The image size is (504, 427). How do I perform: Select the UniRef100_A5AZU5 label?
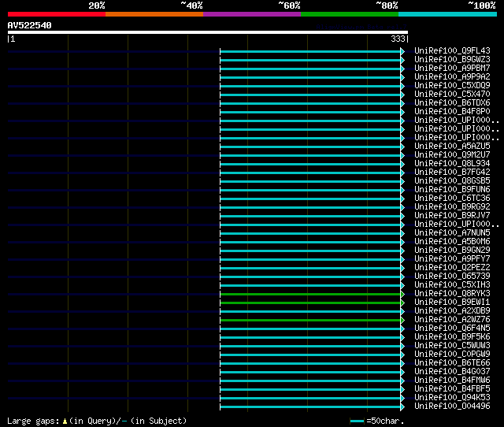[452, 146]
